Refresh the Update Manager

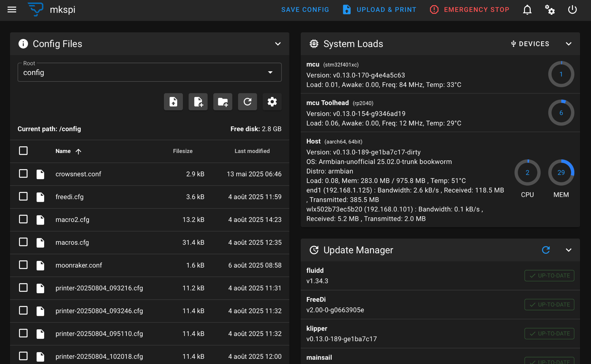546,250
